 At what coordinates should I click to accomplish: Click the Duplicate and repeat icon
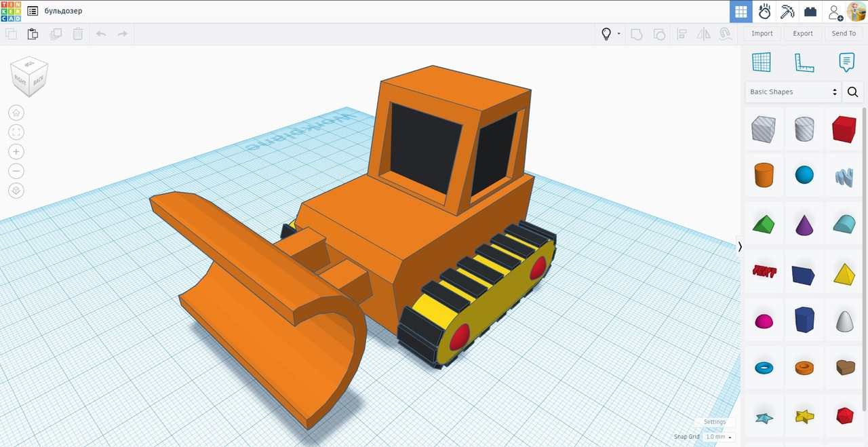[x=56, y=34]
